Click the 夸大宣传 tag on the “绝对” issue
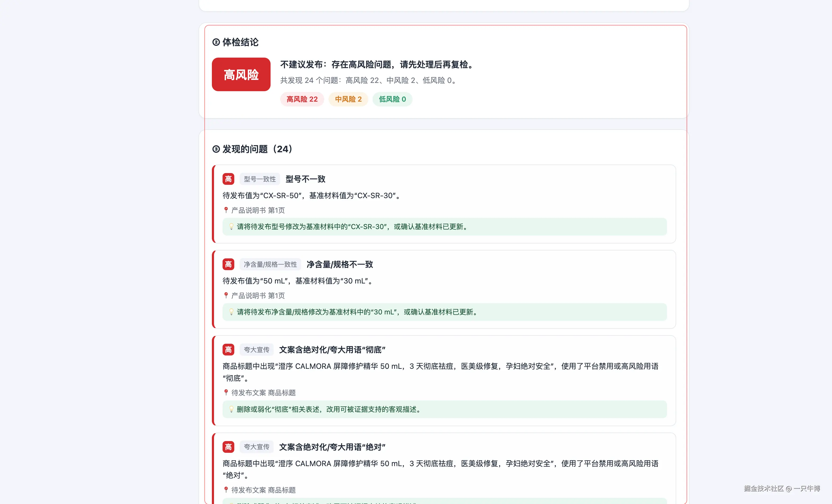This screenshot has height=504, width=832. click(x=257, y=447)
